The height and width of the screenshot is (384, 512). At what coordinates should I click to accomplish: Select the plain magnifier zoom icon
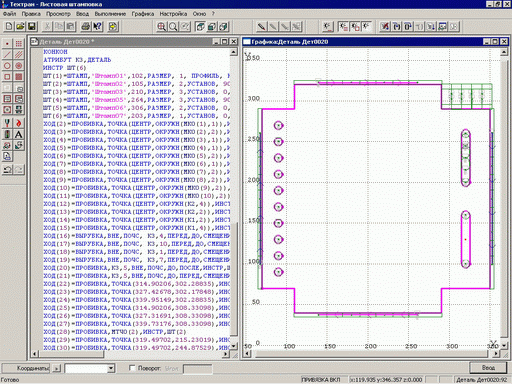(x=173, y=26)
